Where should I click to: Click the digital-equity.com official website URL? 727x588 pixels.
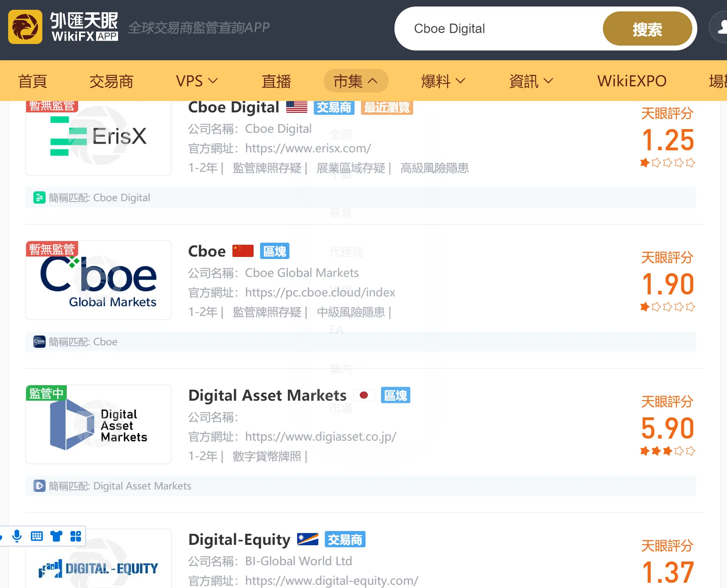tap(332, 581)
